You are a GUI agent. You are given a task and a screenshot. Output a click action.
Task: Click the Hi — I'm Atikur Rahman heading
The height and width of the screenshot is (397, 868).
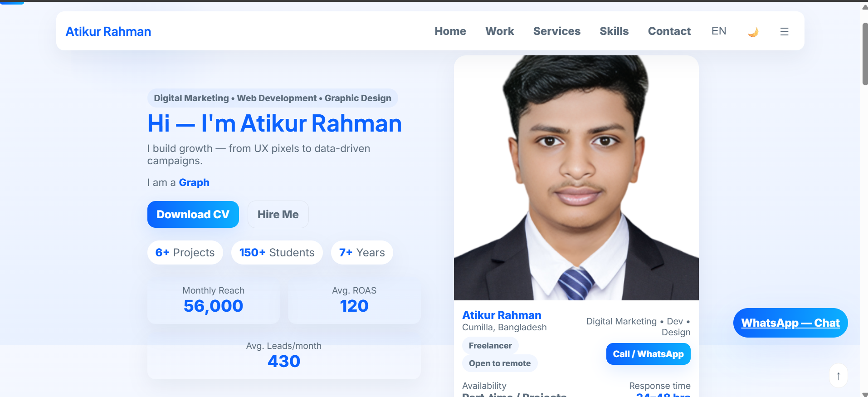click(275, 123)
